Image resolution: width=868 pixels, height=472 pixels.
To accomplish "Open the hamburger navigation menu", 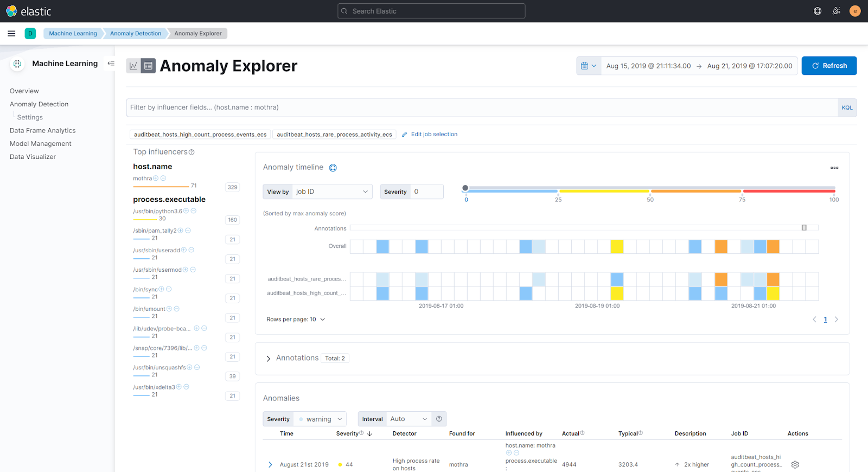I will (11, 34).
